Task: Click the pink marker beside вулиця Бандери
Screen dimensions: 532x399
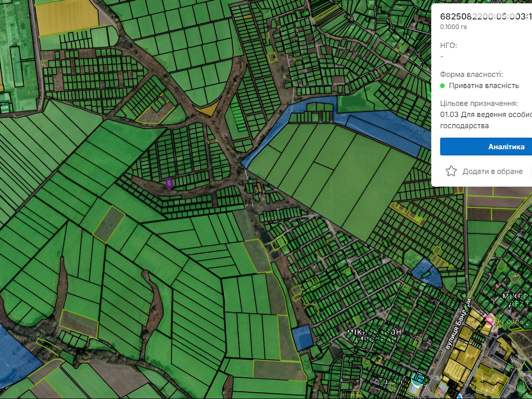Action: click(x=488, y=319)
